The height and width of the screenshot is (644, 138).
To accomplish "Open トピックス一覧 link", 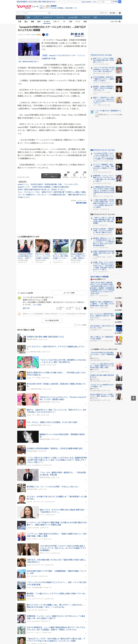I will (x=115, y=21).
